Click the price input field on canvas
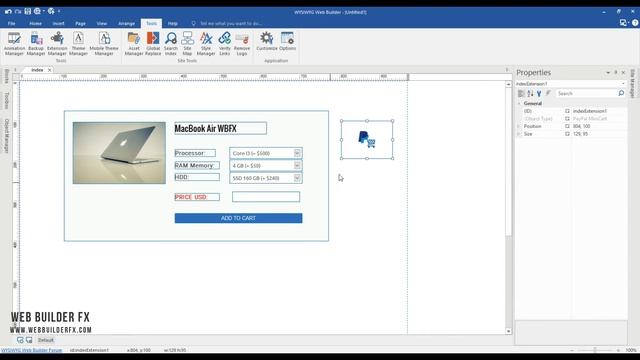The height and width of the screenshot is (360, 640). click(x=266, y=197)
